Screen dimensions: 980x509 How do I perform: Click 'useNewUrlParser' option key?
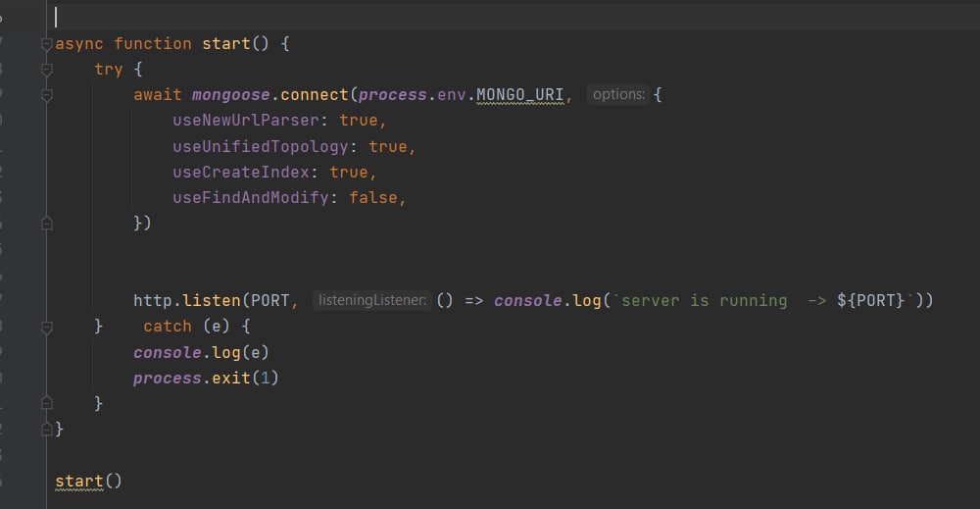[246, 120]
